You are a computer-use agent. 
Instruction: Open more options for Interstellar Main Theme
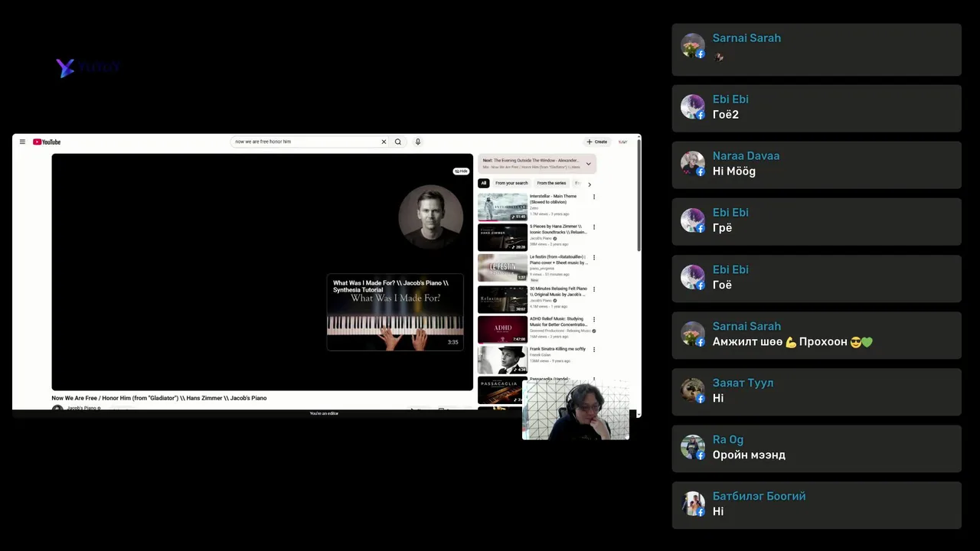pos(593,197)
